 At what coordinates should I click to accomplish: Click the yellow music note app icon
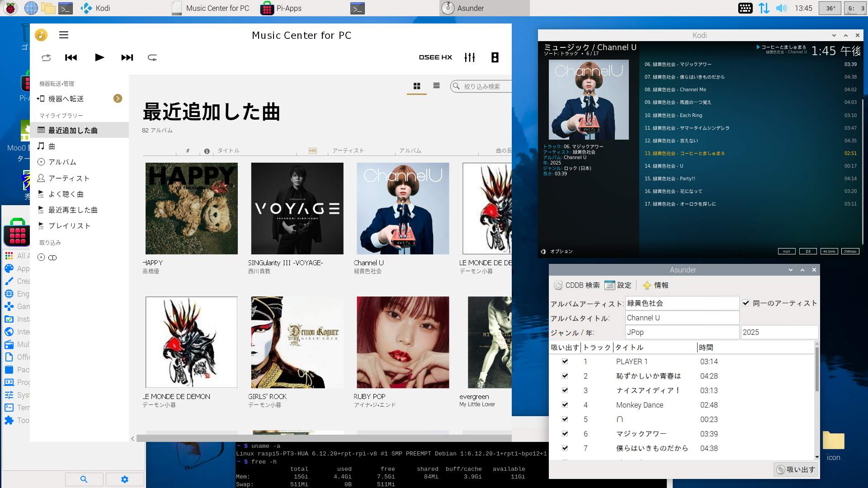pos(41,35)
